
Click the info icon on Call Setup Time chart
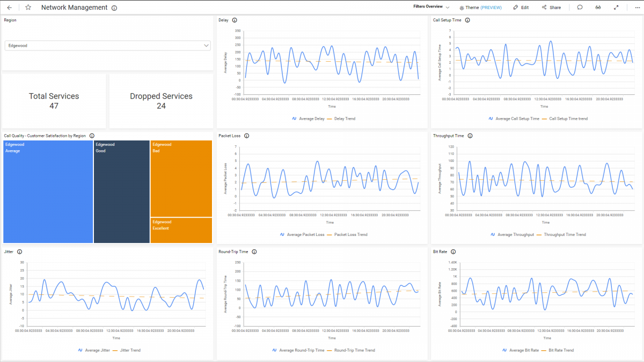click(466, 20)
